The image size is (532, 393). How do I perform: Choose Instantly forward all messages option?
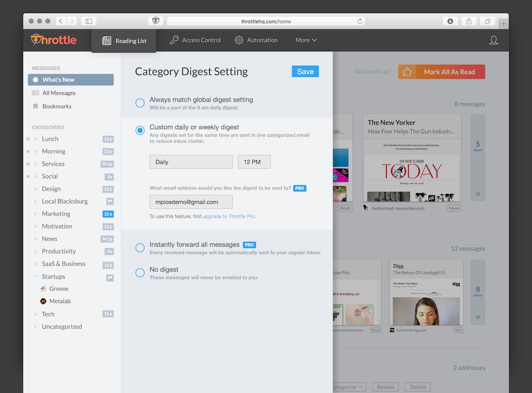coord(140,248)
